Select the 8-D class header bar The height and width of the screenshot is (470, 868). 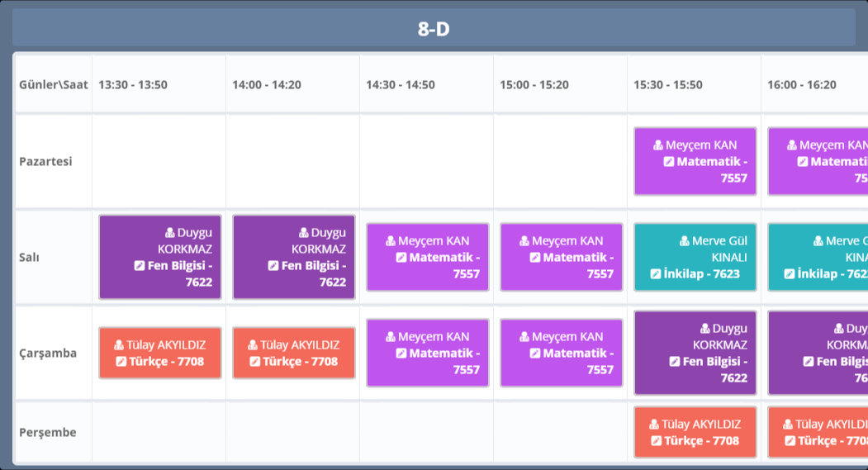point(434,30)
